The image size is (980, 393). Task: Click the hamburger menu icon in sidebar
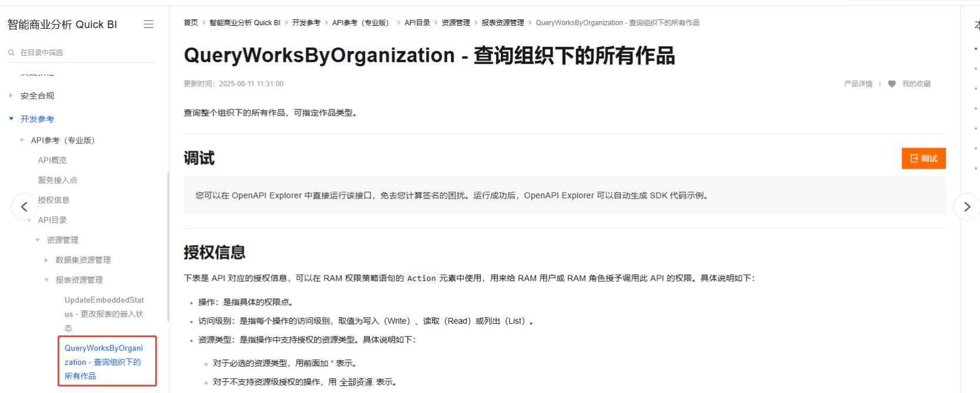tap(148, 24)
